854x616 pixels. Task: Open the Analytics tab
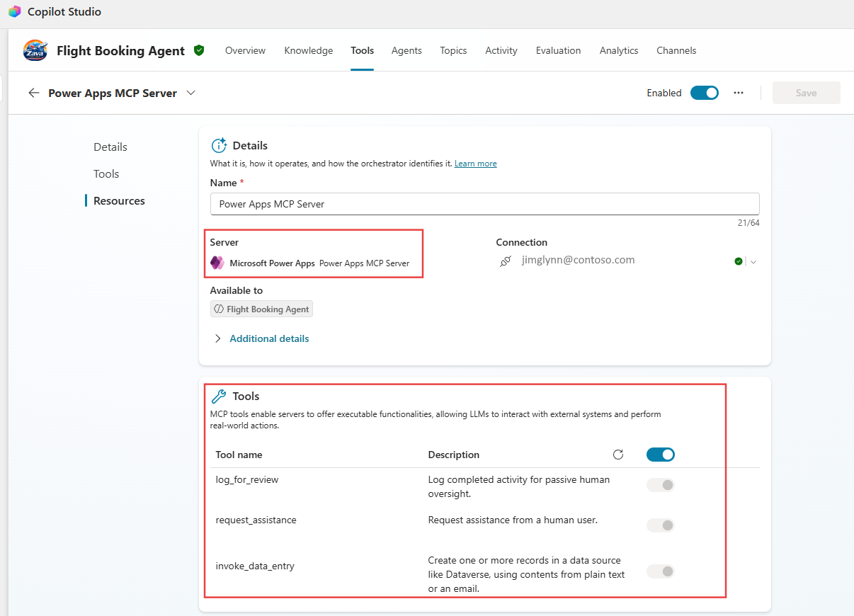coord(618,50)
